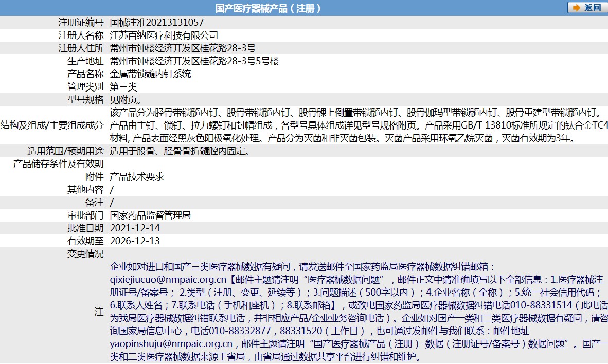The image size is (608, 364).
Task: Click the label 注册人名称
Action: [81, 35]
